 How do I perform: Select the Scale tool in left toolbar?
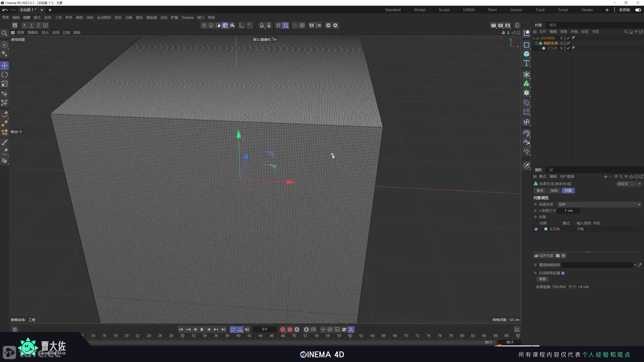pos(5,84)
